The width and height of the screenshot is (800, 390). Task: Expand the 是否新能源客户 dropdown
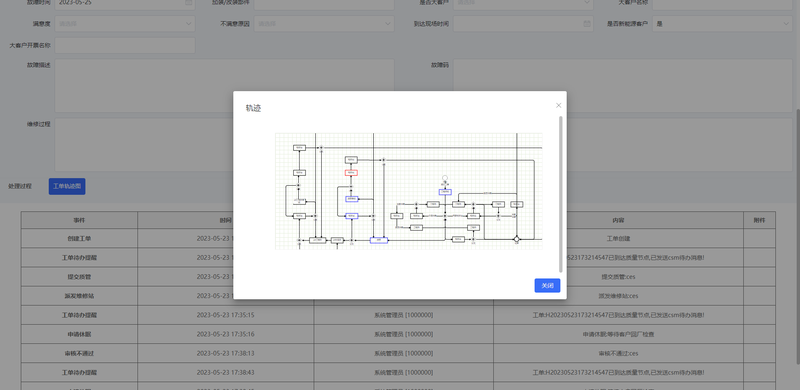722,23
